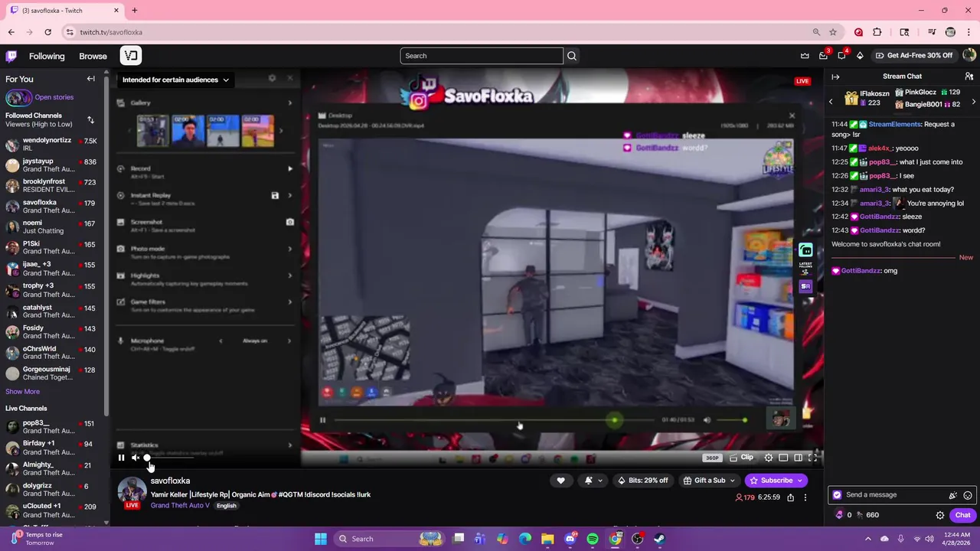Click Show More under followed channels
The image size is (980, 551).
tap(22, 392)
